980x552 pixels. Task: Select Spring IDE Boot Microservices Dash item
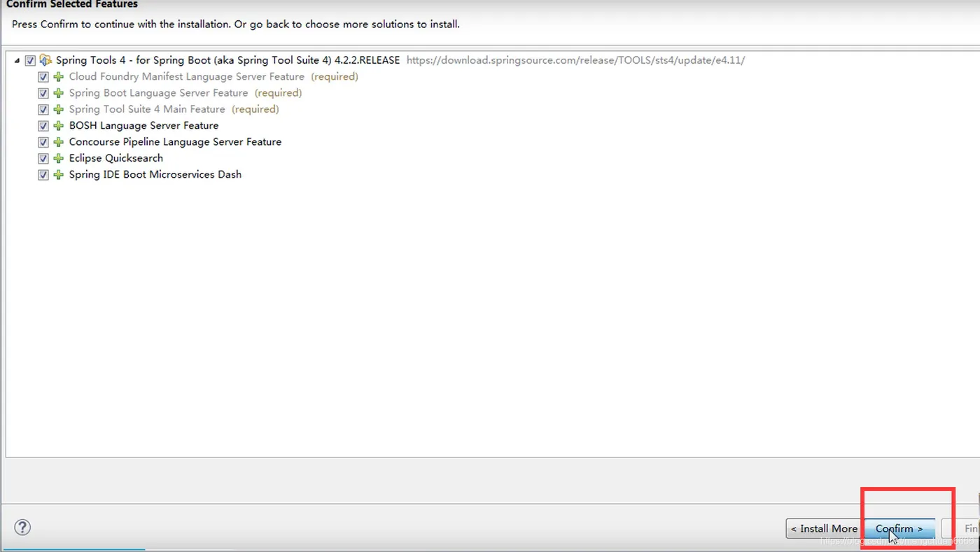(155, 175)
